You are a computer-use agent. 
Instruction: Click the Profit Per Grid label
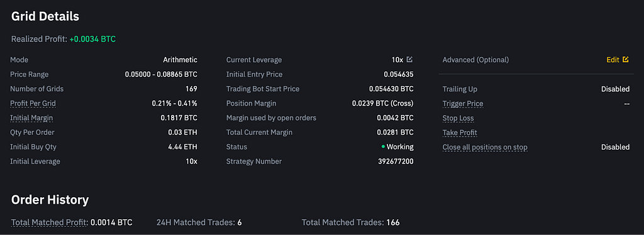click(x=33, y=103)
